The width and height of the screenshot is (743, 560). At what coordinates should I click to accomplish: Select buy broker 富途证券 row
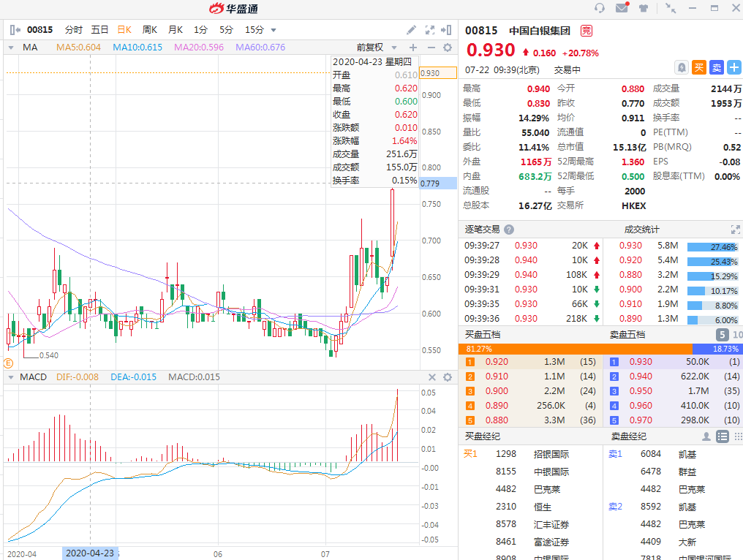[531, 542]
